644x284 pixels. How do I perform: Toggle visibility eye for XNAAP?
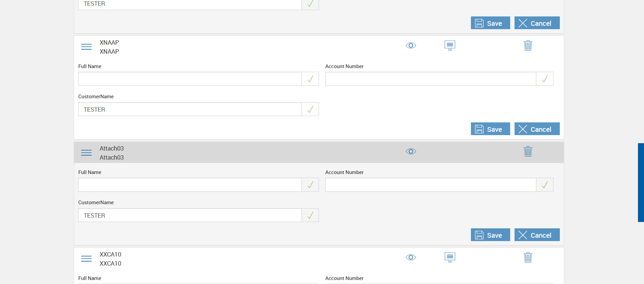point(411,45)
